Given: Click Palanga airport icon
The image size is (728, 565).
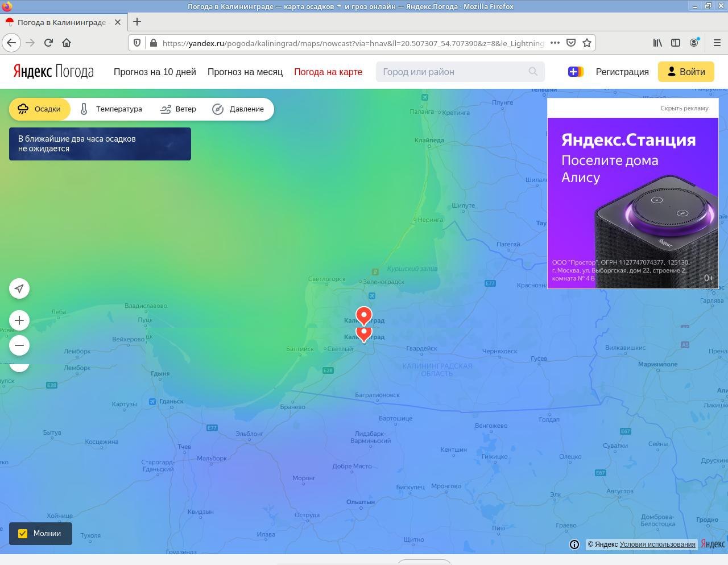Looking at the screenshot, I should pyautogui.click(x=425, y=97).
